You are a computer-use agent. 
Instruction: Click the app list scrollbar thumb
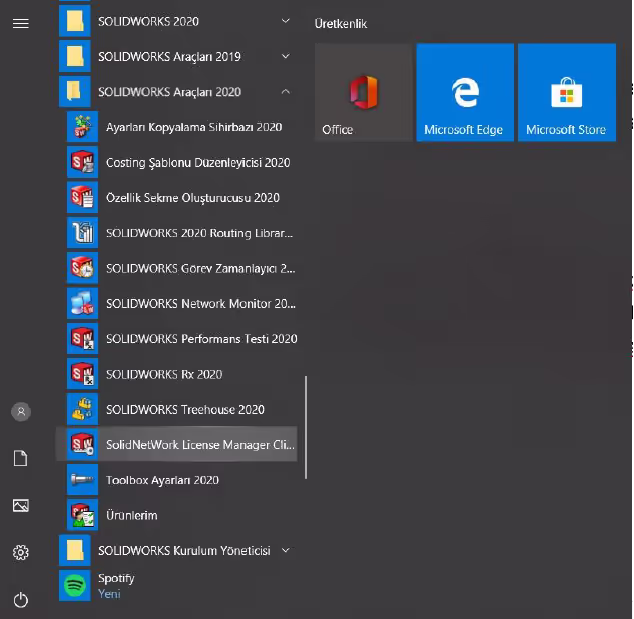[306, 427]
